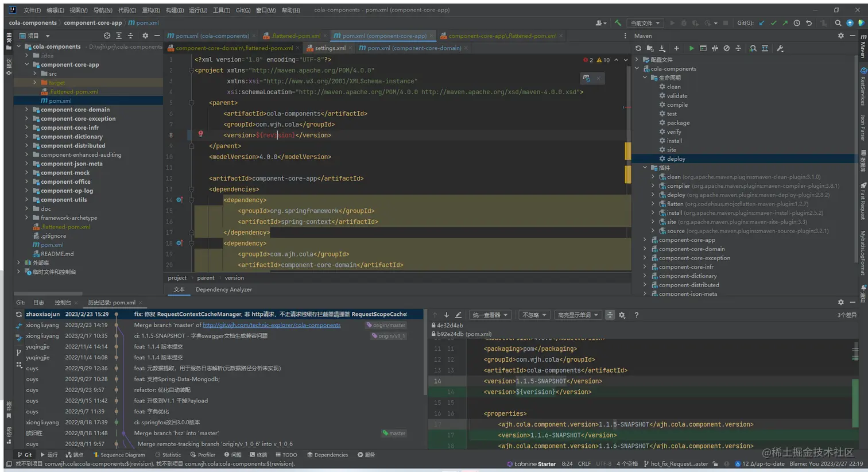Click Maven download sources icon

click(x=662, y=48)
